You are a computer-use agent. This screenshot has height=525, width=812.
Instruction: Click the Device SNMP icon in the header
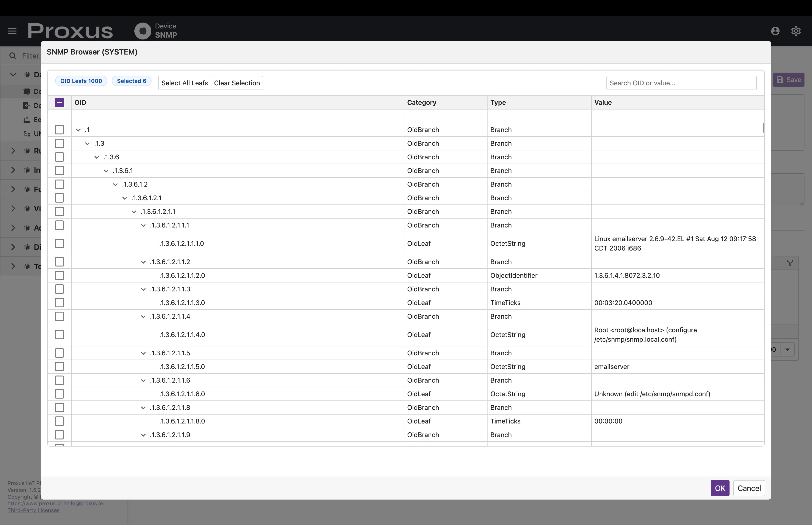coord(143,31)
